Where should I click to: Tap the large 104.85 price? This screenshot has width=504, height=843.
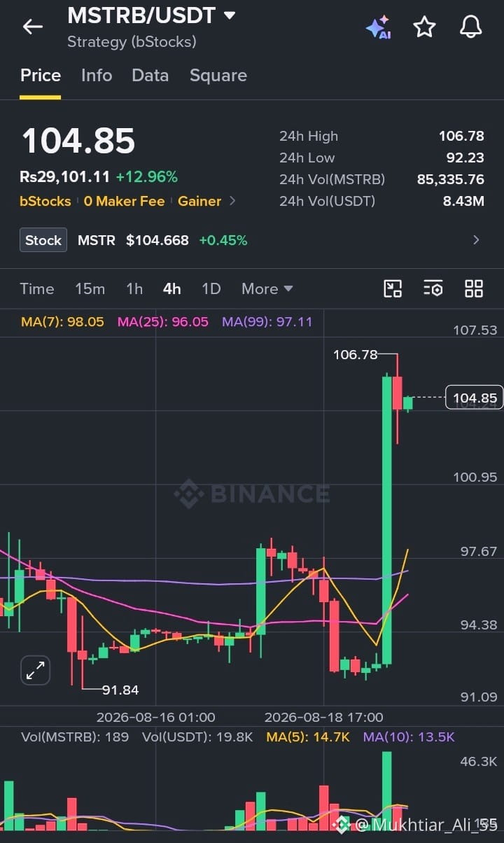(78, 141)
